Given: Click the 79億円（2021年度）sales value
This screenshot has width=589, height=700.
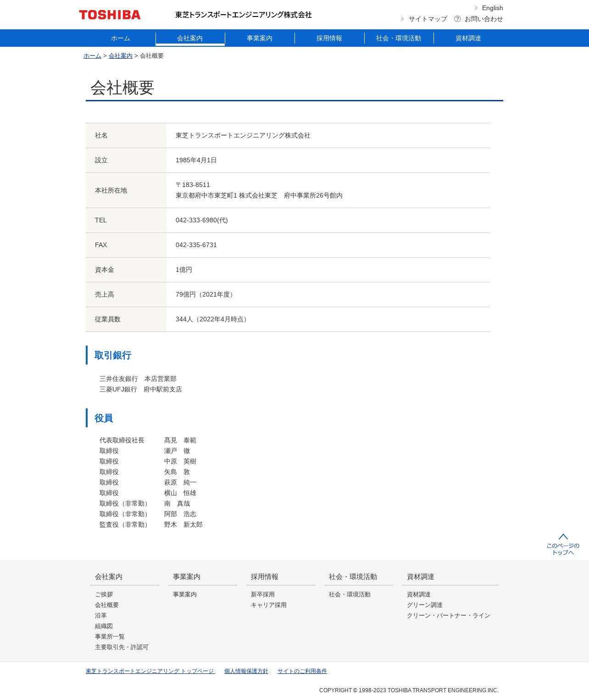Looking at the screenshot, I should [206, 294].
